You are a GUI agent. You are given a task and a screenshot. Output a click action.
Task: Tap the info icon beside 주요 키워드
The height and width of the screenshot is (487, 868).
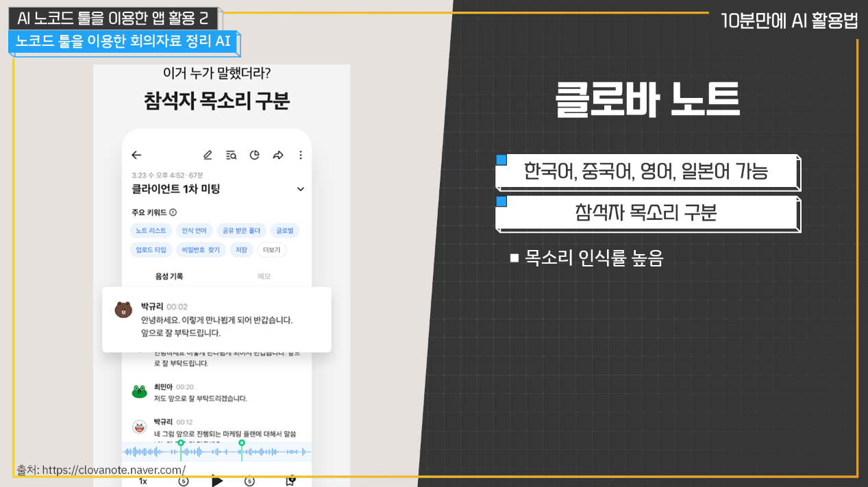click(173, 212)
